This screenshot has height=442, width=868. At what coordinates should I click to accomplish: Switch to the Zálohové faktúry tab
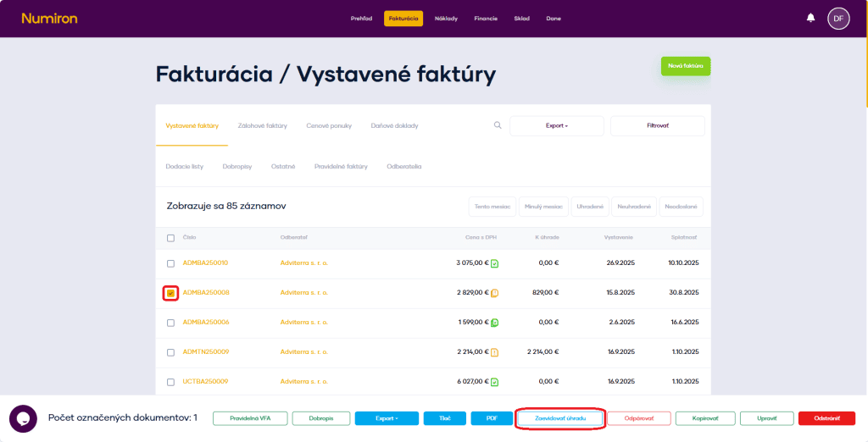coord(262,125)
